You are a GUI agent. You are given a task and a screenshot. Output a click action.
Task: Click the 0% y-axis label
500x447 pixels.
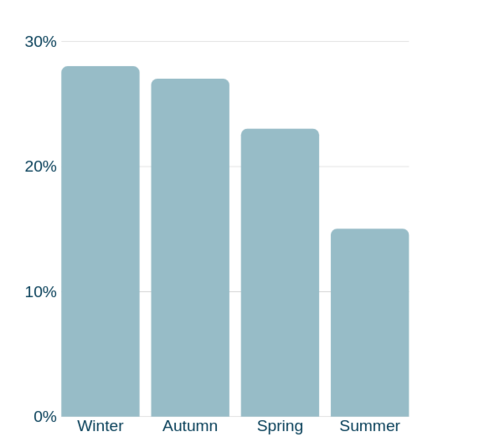45,417
